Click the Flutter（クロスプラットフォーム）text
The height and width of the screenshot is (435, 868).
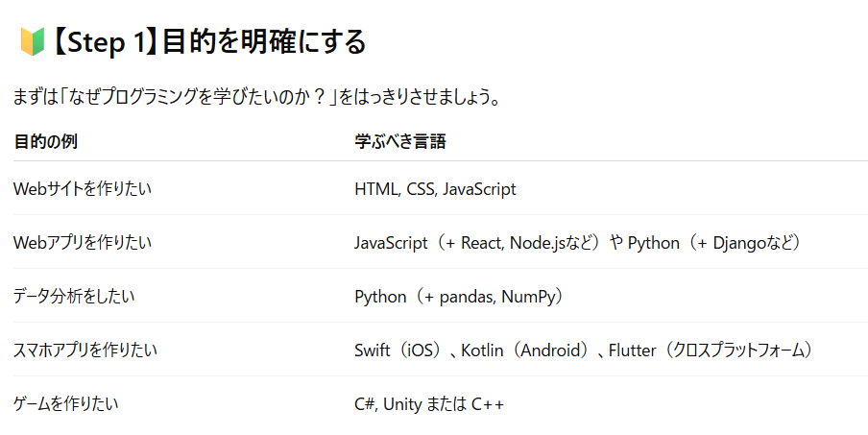coord(711,350)
